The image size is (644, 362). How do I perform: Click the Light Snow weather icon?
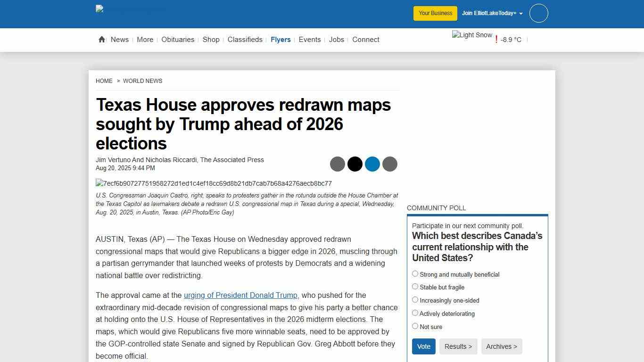click(471, 34)
